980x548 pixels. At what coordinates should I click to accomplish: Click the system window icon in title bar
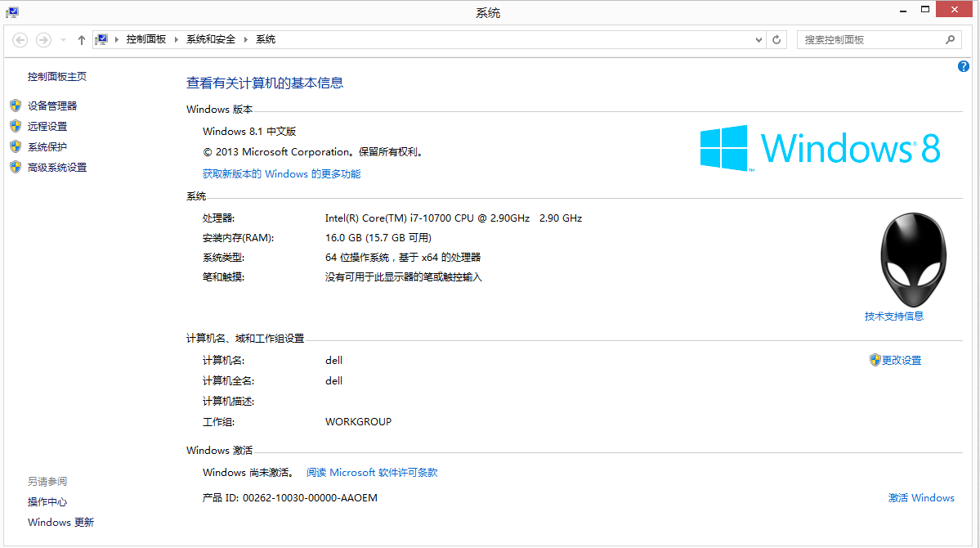[x=12, y=12]
